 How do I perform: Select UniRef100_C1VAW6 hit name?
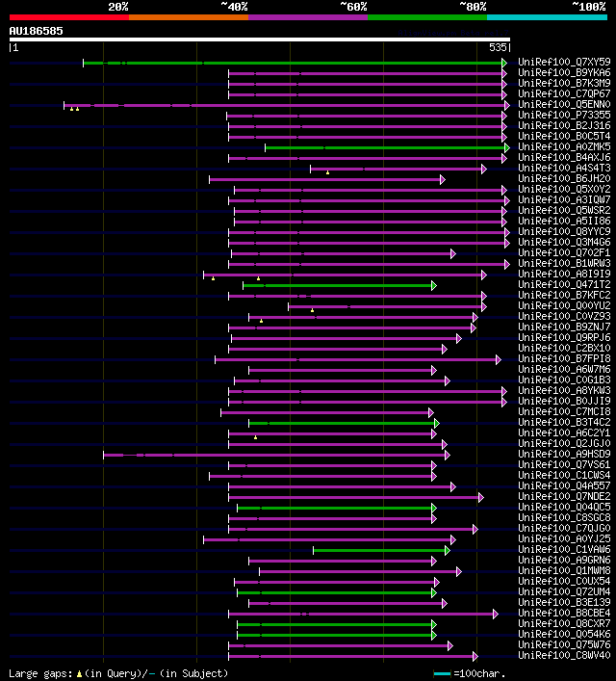click(x=564, y=549)
